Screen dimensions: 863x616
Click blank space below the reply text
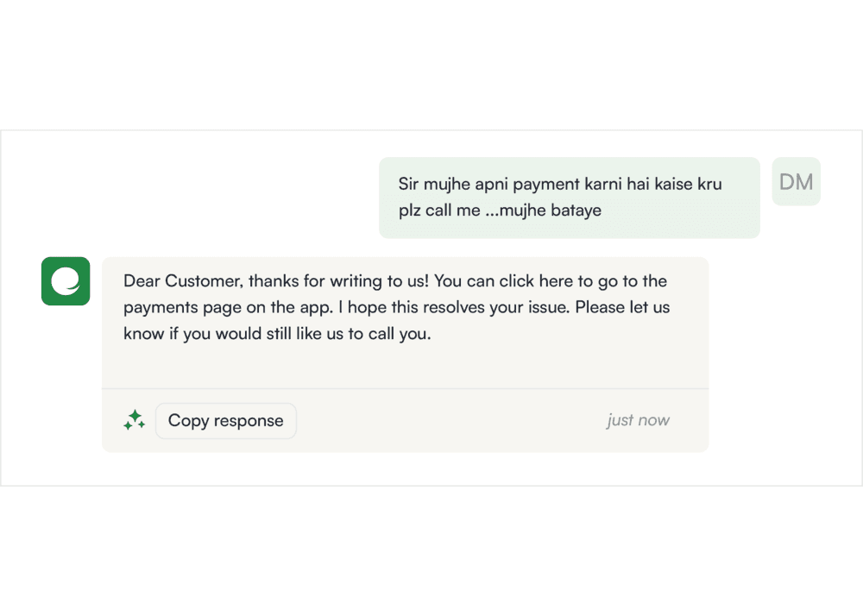405,367
